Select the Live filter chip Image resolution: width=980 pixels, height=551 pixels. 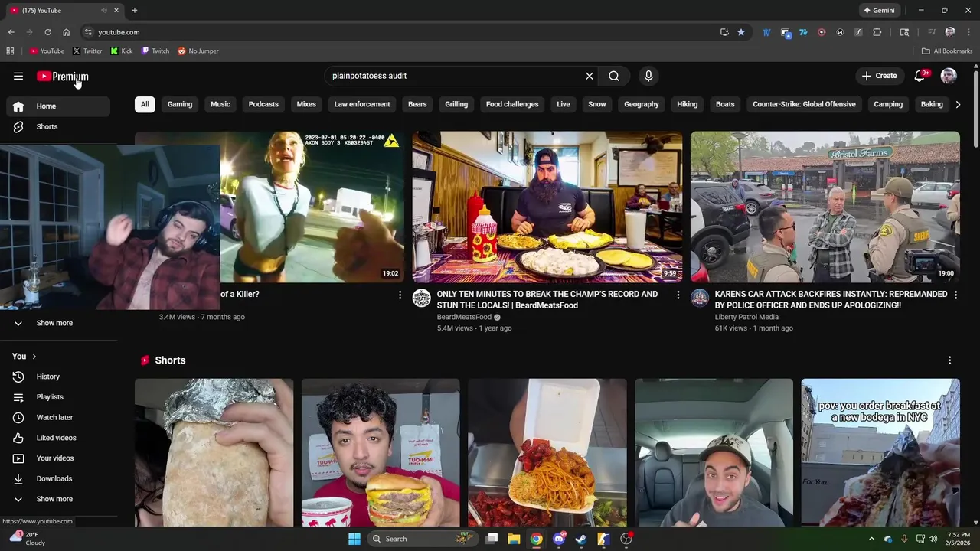pyautogui.click(x=563, y=104)
